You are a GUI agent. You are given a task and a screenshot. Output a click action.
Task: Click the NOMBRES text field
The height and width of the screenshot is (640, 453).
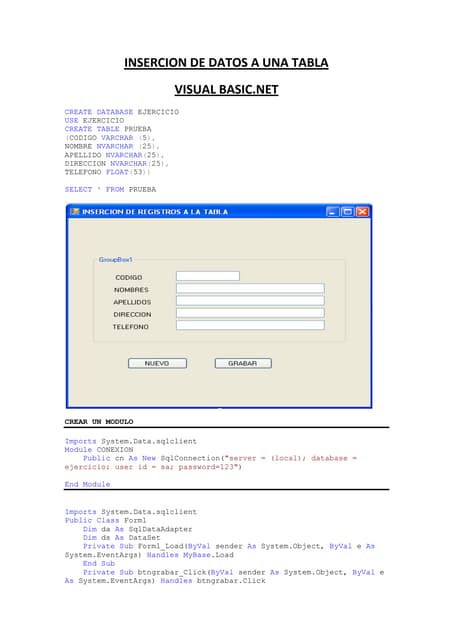tap(250, 289)
